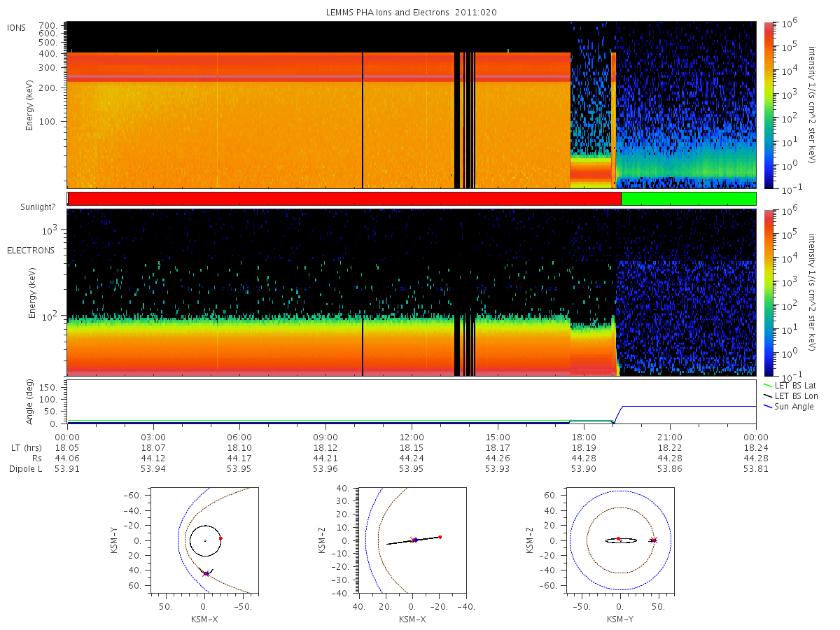
Task: Click the blue Sun Angle legend entry
Action: [788, 407]
